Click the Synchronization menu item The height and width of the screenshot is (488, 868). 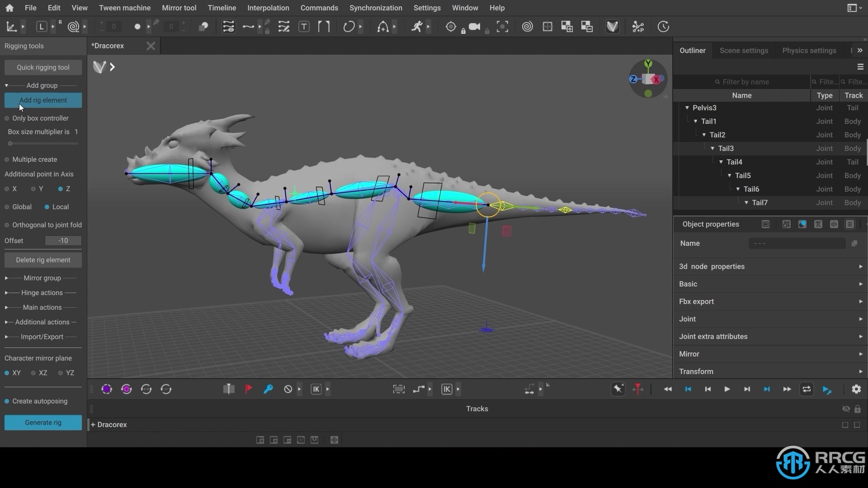pos(376,7)
